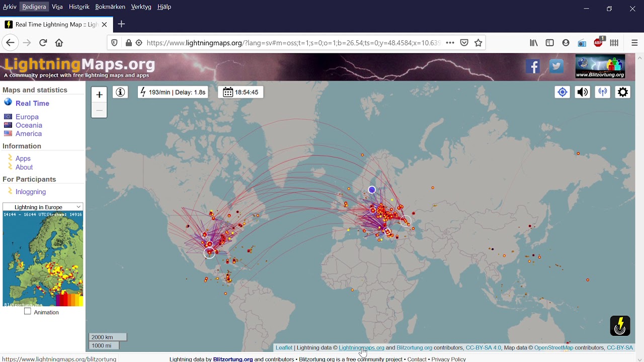Enable the Animation checkbox
Screen dimensions: 644x362
[x=28, y=312]
